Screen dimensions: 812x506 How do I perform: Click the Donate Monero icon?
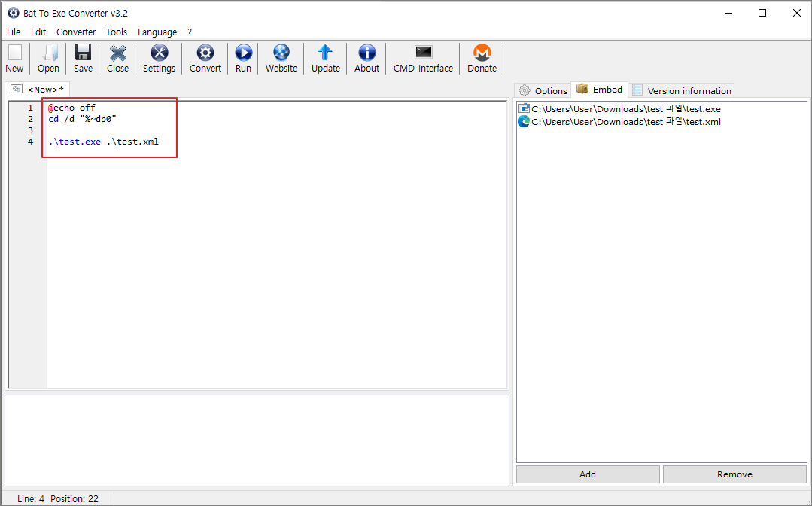(482, 53)
